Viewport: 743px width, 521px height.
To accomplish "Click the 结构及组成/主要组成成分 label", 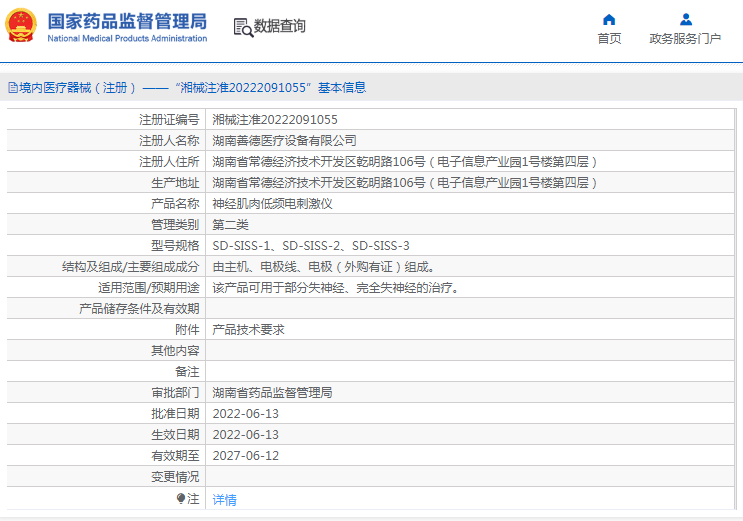I will 131,267.
